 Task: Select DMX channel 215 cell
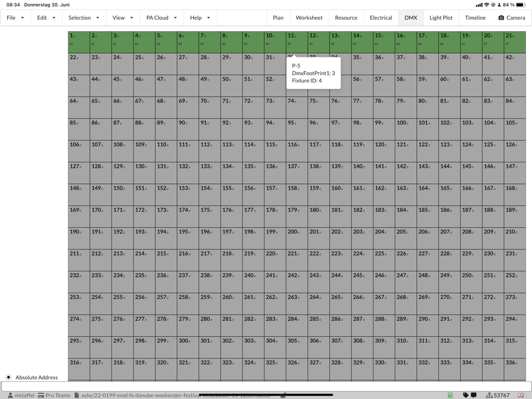click(166, 260)
